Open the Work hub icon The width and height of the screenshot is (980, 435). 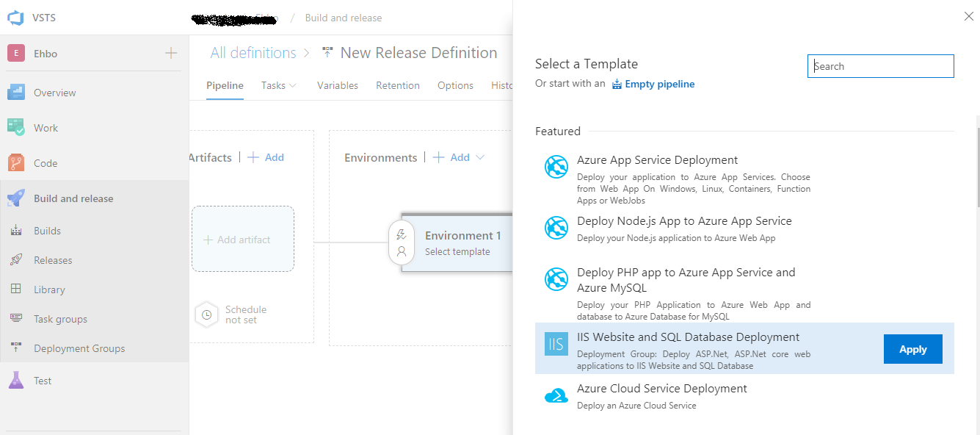pos(16,128)
